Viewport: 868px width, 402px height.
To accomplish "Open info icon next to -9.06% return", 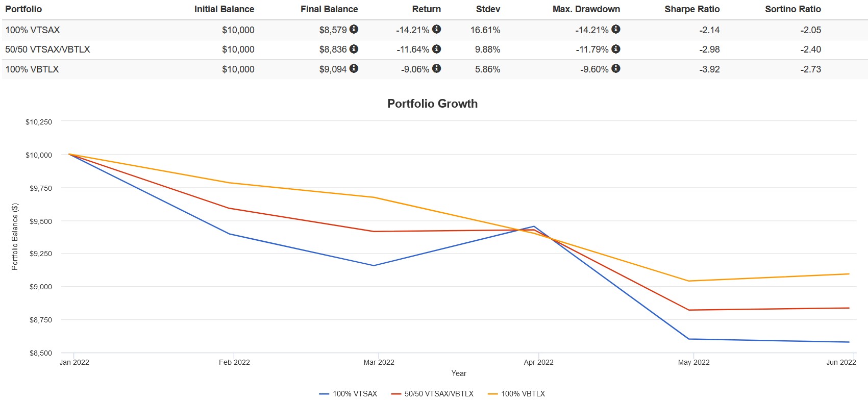I will 436,68.
